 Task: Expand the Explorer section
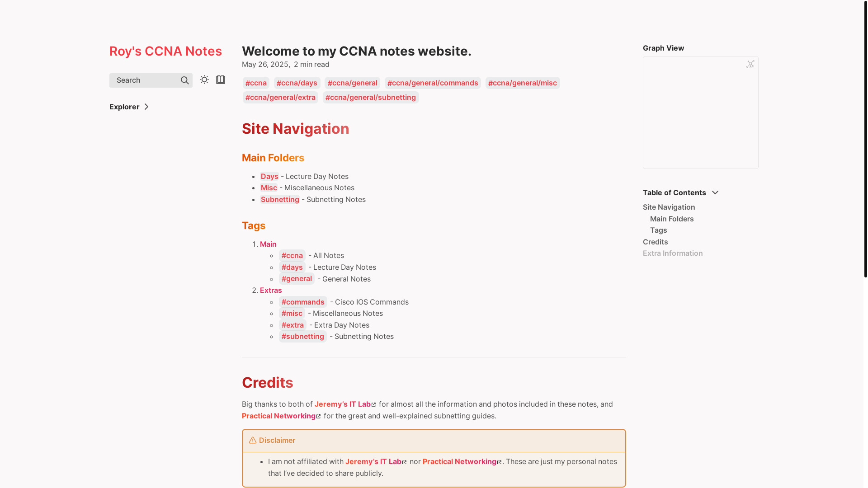129,107
